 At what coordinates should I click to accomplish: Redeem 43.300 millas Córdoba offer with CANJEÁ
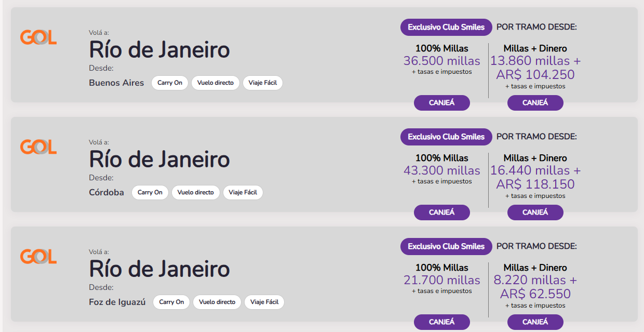coord(442,213)
